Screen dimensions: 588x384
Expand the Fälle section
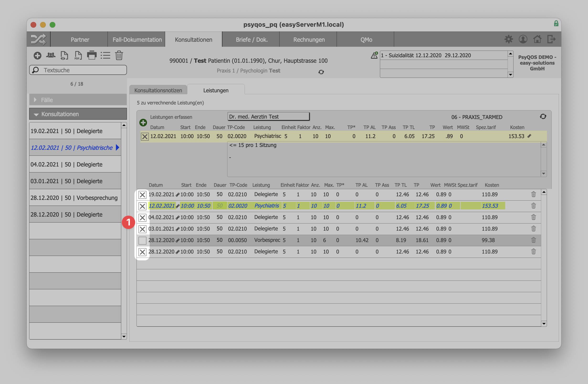(78, 100)
